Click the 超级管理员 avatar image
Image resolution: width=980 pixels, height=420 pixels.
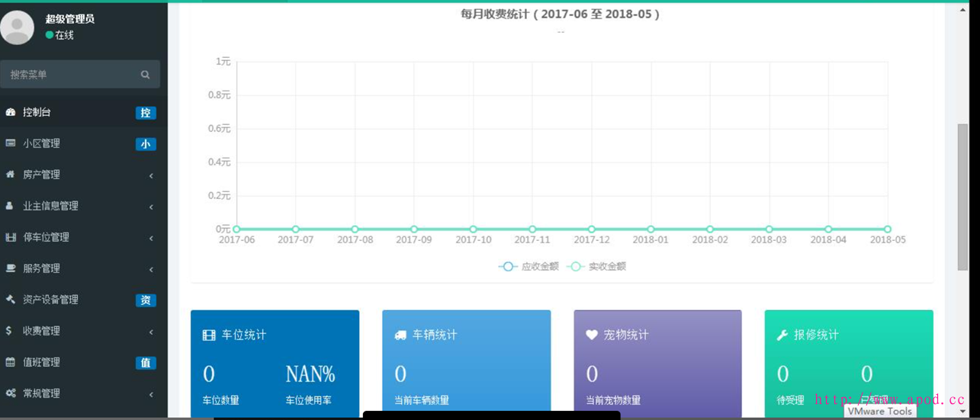17,27
